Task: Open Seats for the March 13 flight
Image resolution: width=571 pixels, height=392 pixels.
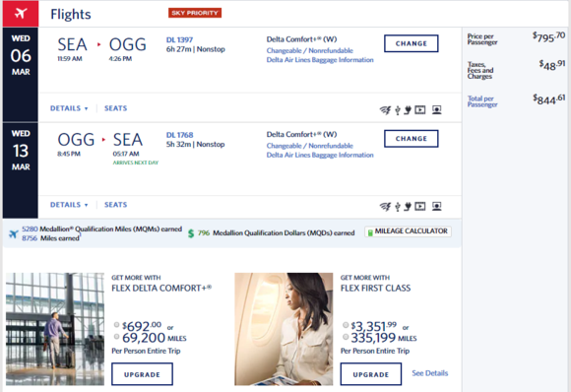Action: [x=116, y=205]
